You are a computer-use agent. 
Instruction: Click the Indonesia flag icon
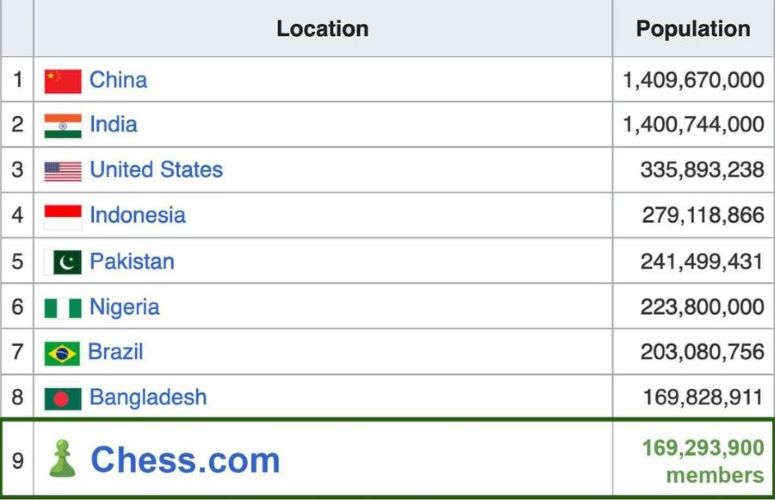pos(62,216)
